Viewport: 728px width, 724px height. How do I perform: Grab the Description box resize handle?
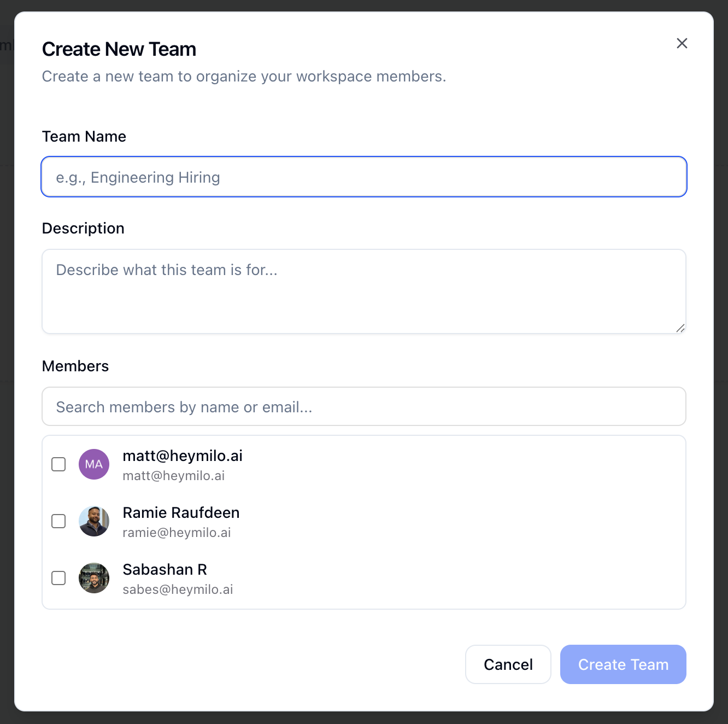tap(680, 328)
